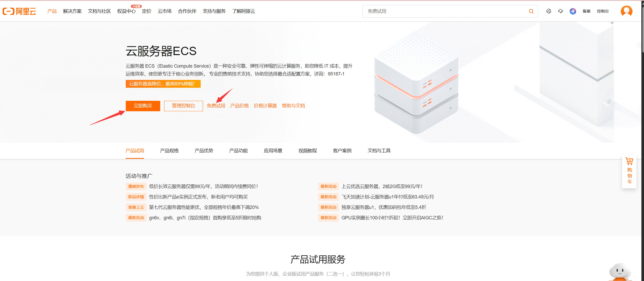Open the 帮助与文档 link
Image resolution: width=644 pixels, height=281 pixels.
294,106
